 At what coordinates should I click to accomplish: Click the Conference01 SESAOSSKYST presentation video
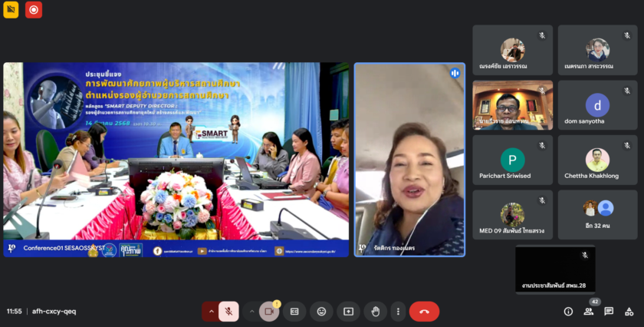[x=176, y=159]
